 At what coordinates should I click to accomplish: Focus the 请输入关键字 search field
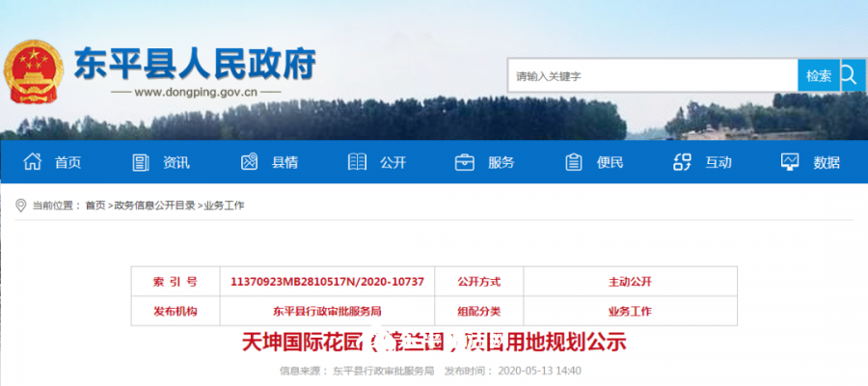[653, 75]
